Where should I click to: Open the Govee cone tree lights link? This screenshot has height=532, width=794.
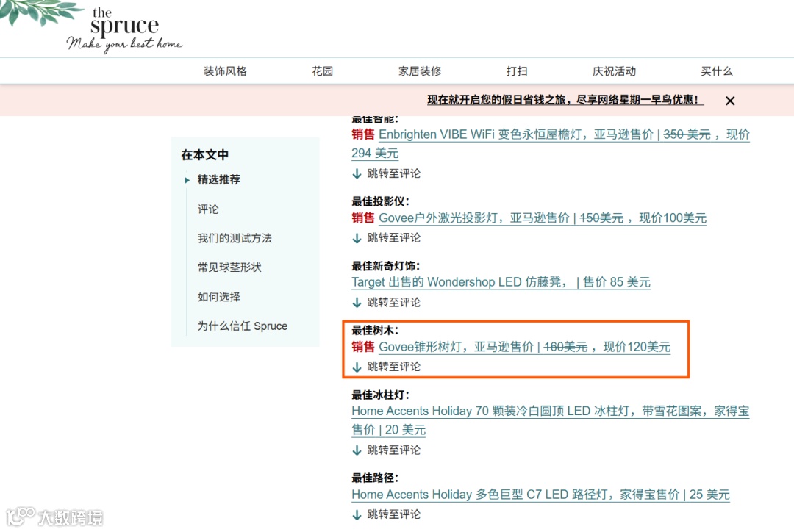(x=525, y=347)
